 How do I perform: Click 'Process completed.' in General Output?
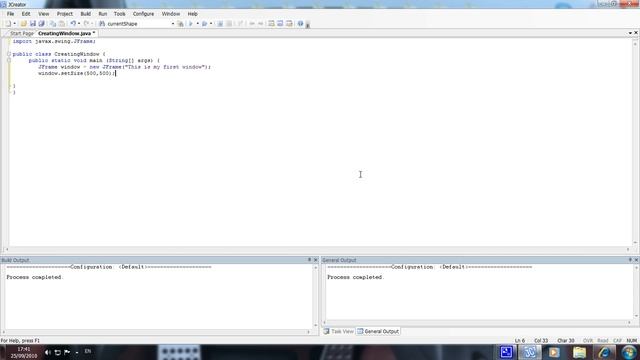[355, 277]
